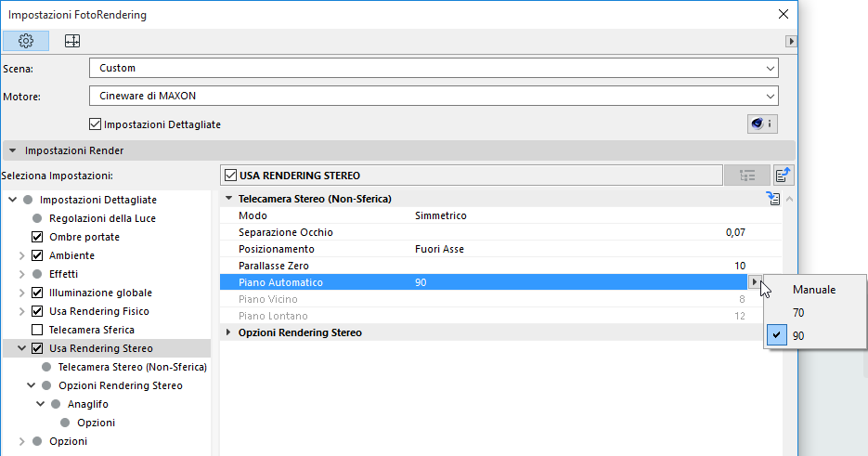Expand the bottom Opzioni tree node
The image size is (868, 456).
click(22, 441)
